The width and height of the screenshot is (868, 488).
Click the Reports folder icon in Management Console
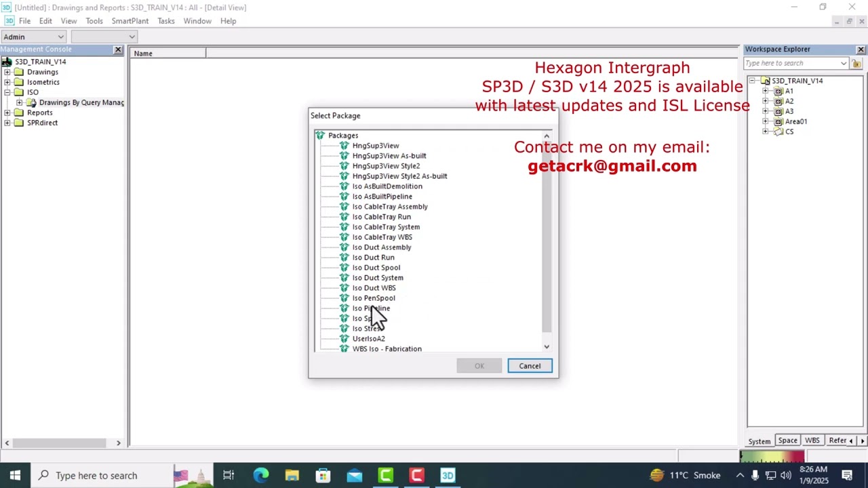tap(19, 113)
